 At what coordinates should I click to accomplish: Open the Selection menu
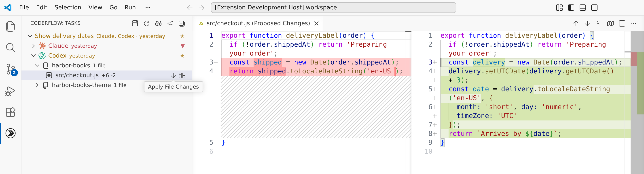pos(68,8)
